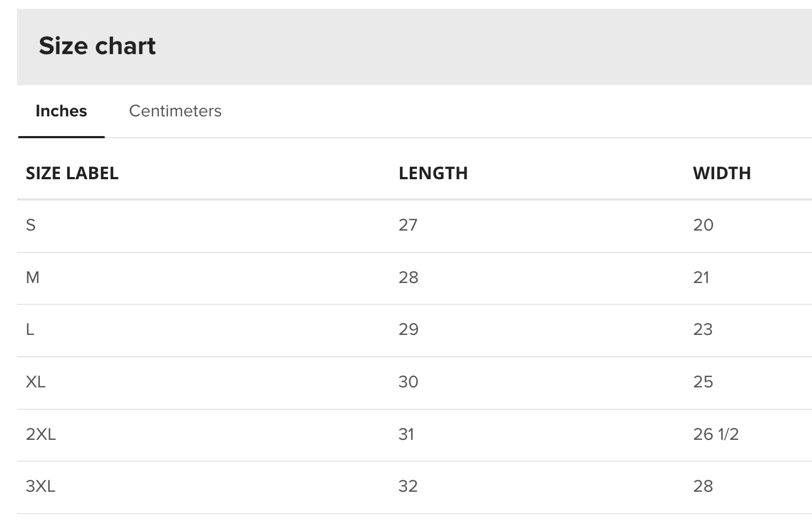Click the WIDTH column header
Viewport: 812px width, 530px height.
[x=721, y=173]
